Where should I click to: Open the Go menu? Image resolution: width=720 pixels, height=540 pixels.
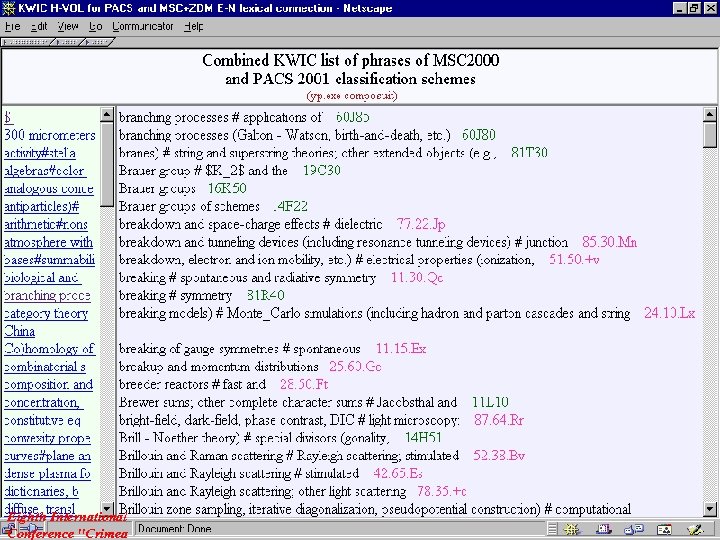point(96,27)
